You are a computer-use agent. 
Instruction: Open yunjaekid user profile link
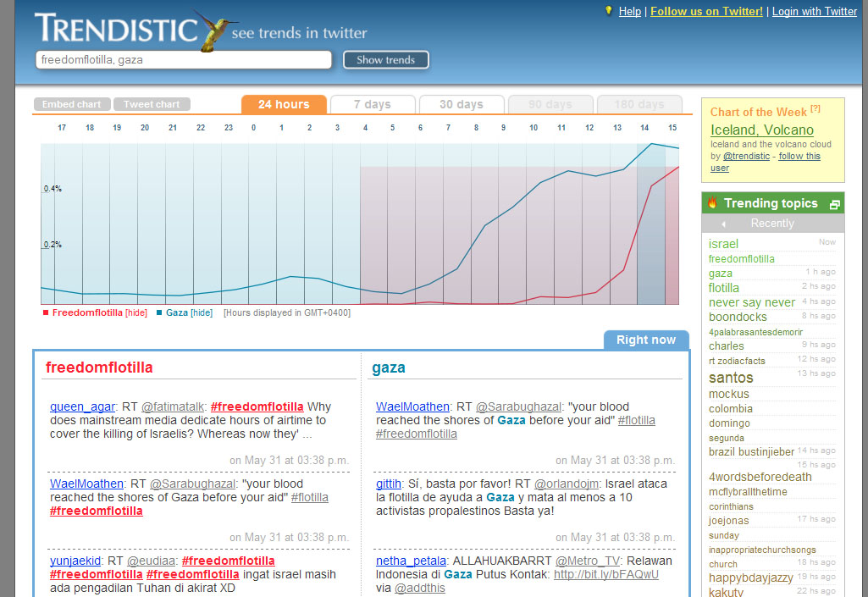(75, 561)
